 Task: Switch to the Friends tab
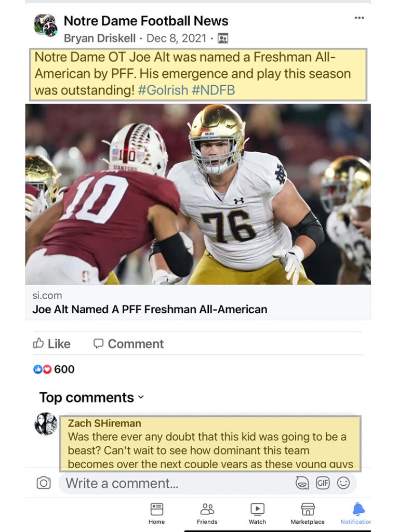point(207,513)
